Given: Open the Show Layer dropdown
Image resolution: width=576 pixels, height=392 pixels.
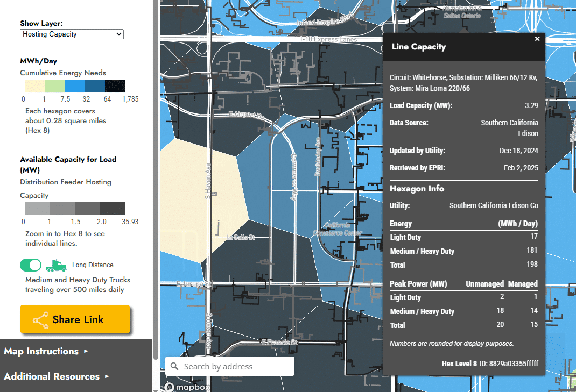Looking at the screenshot, I should 72,34.
